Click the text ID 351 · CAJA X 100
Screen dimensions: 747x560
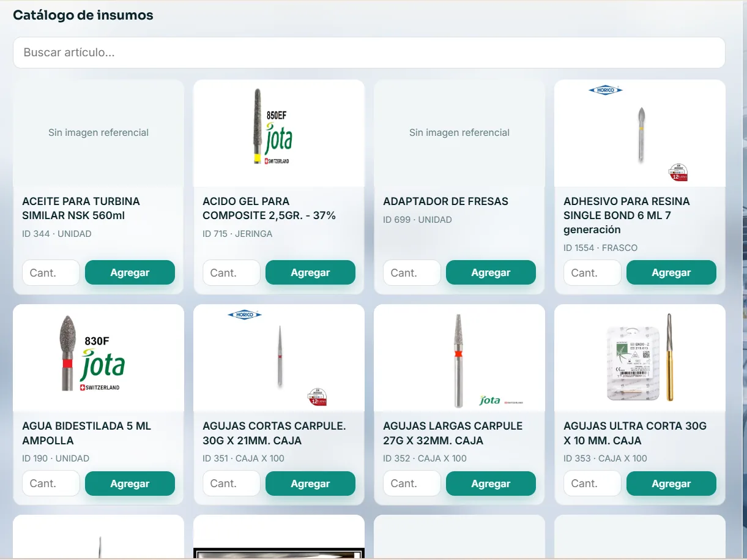tap(243, 458)
